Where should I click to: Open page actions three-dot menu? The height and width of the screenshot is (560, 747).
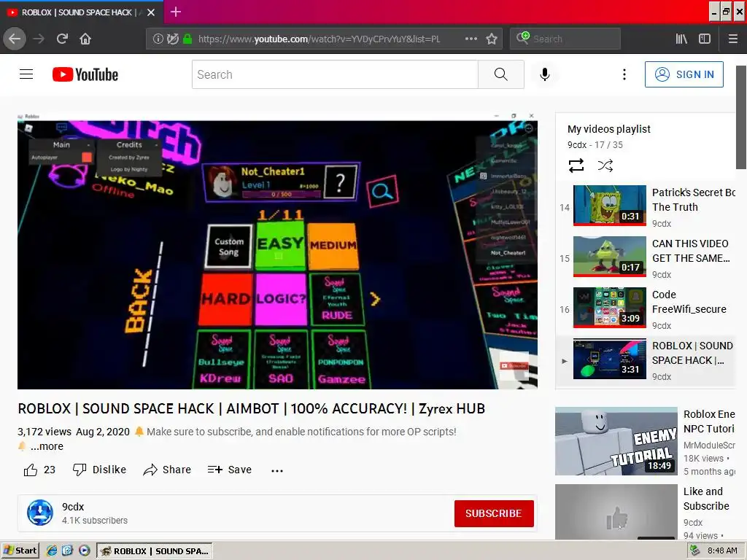click(471, 39)
